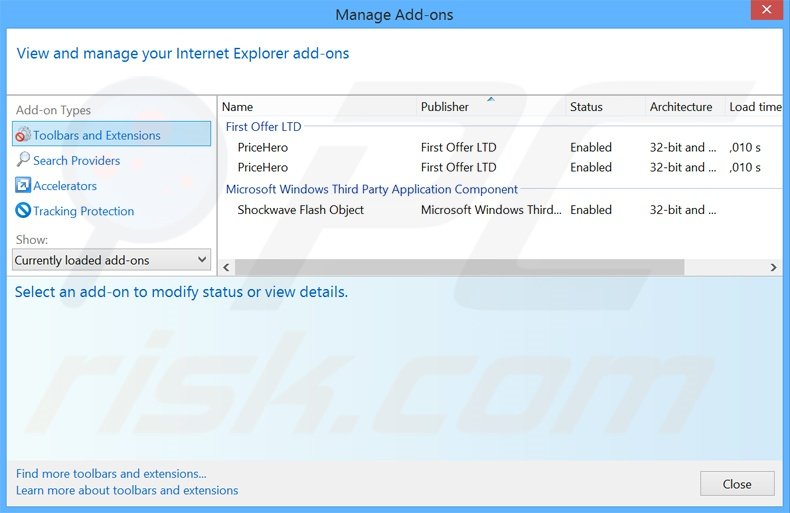Click the Accelerators arrow icon
Image resolution: width=790 pixels, height=513 pixels.
[x=23, y=185]
